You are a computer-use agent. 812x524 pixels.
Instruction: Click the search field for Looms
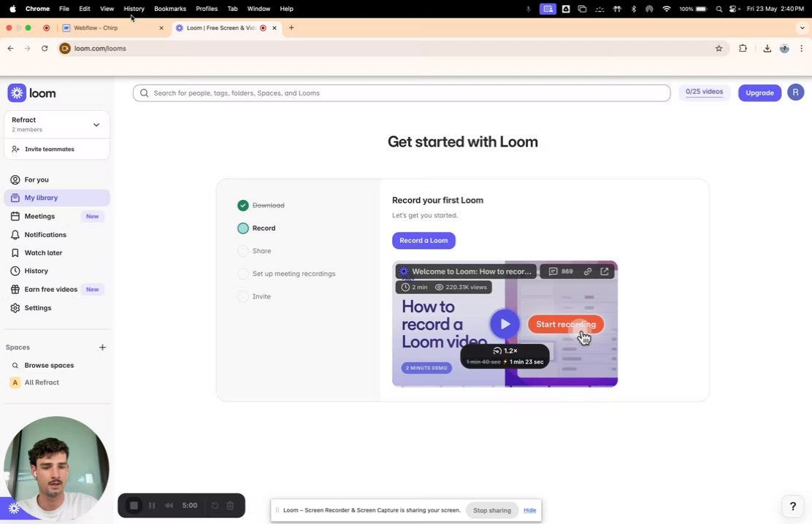click(x=402, y=93)
